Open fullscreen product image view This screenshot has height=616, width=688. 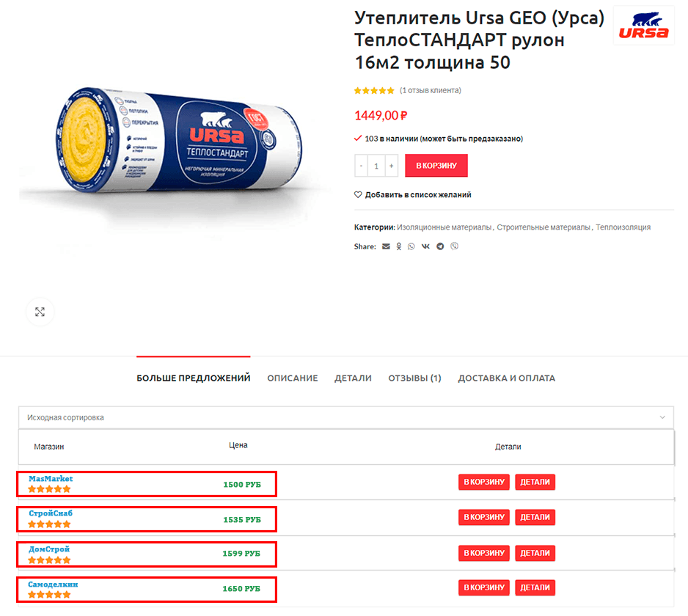40,312
